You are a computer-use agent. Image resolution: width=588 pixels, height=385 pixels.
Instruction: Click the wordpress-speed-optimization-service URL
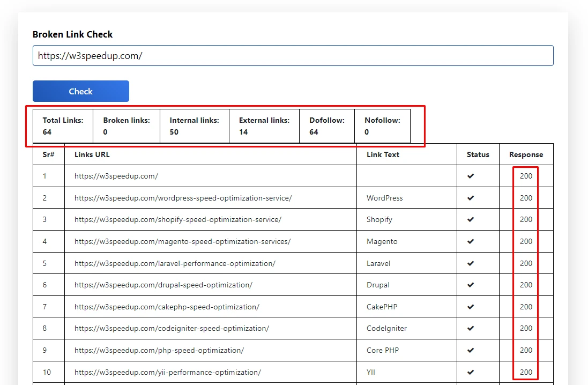(x=183, y=198)
